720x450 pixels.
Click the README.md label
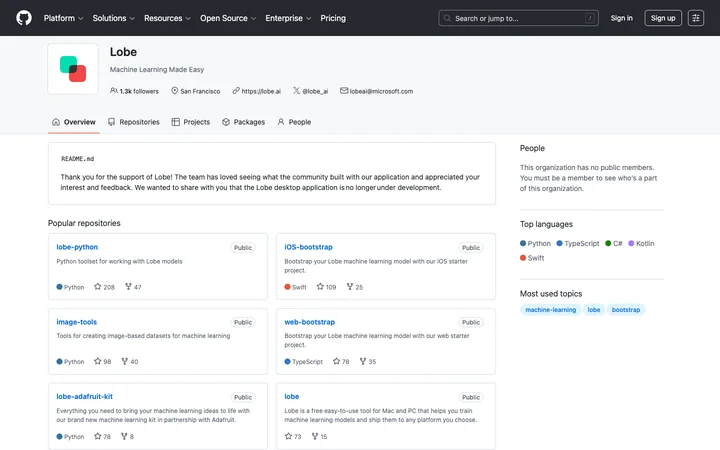tap(78, 159)
